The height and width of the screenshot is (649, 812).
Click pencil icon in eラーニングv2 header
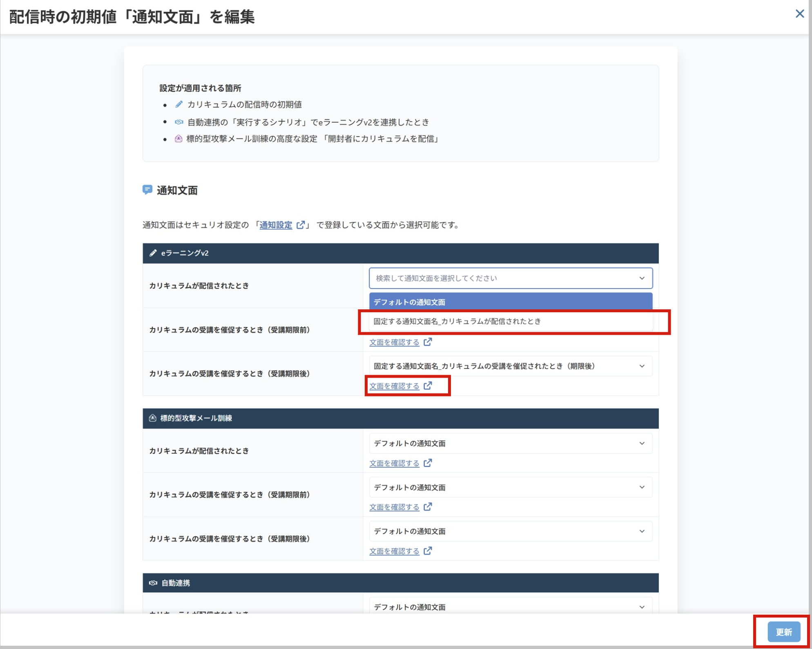(x=153, y=253)
